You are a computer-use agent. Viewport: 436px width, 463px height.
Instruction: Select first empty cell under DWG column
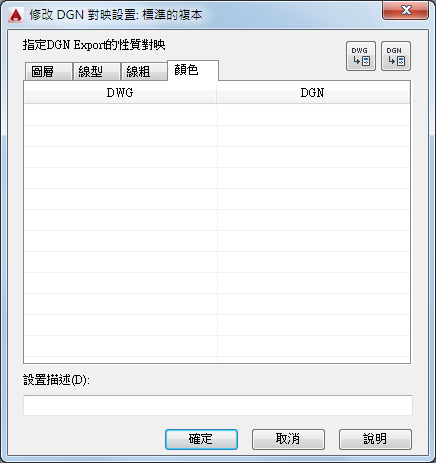coord(121,115)
